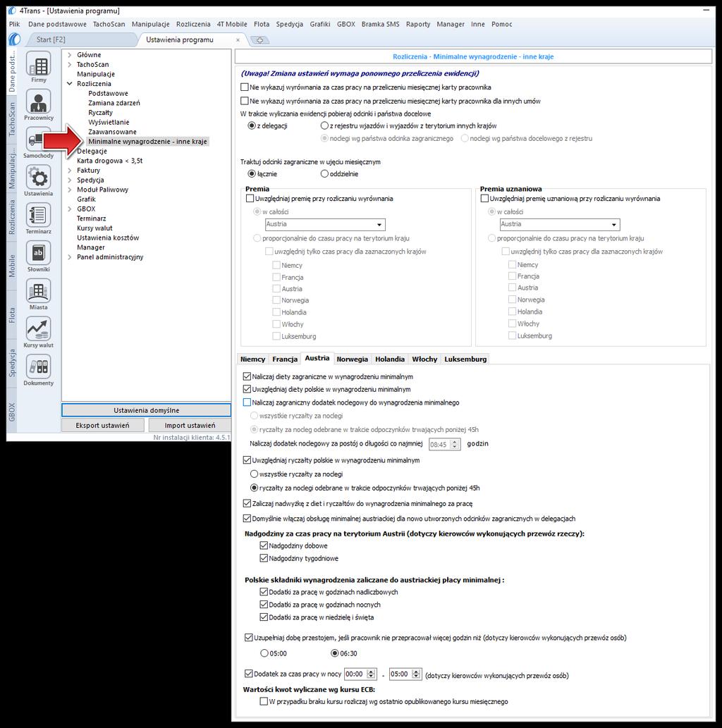Viewport: 722px width, 728px height.
Task: Switch to the TachoScan vertical side tab
Action: (x=12, y=119)
